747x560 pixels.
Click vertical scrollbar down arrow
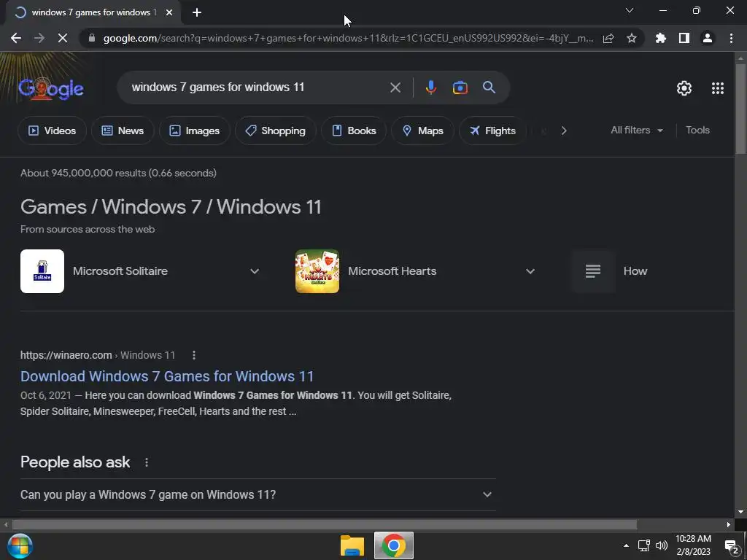pyautogui.click(x=740, y=513)
